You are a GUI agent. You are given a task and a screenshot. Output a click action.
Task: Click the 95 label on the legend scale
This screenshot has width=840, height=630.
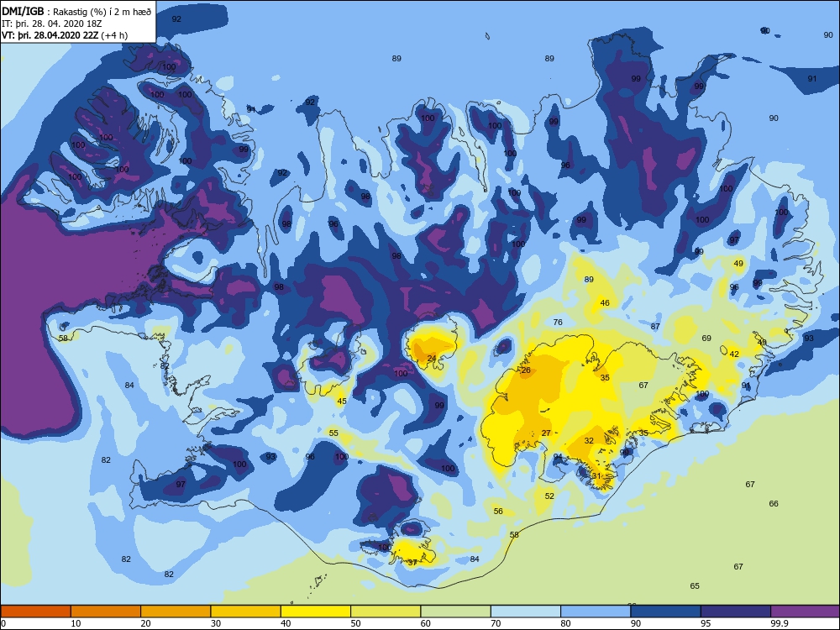pos(706,623)
